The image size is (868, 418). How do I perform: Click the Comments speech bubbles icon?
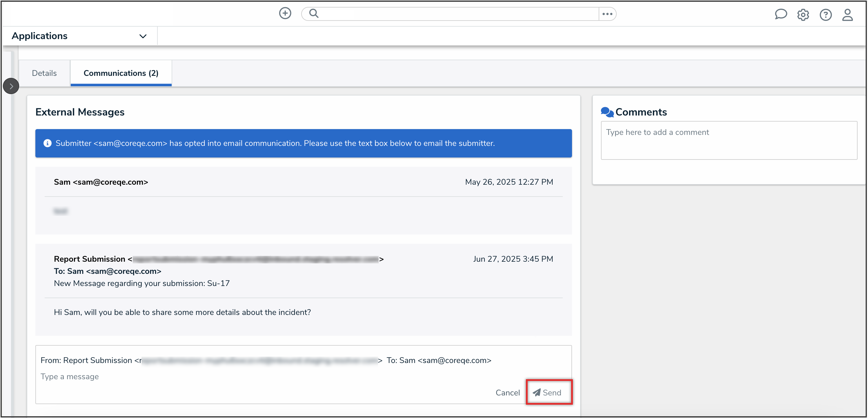pos(607,112)
